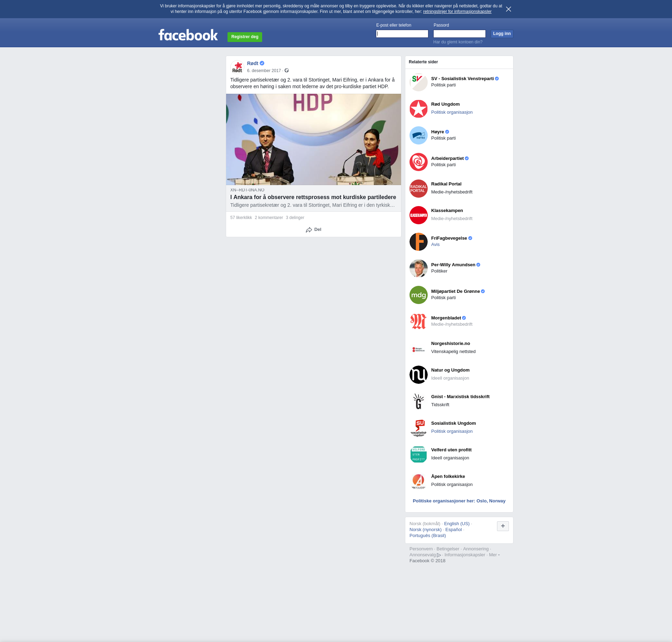Screen dimensions: 672x642
Task: Click the Åpen folkekirke logo
Action: pos(419,481)
